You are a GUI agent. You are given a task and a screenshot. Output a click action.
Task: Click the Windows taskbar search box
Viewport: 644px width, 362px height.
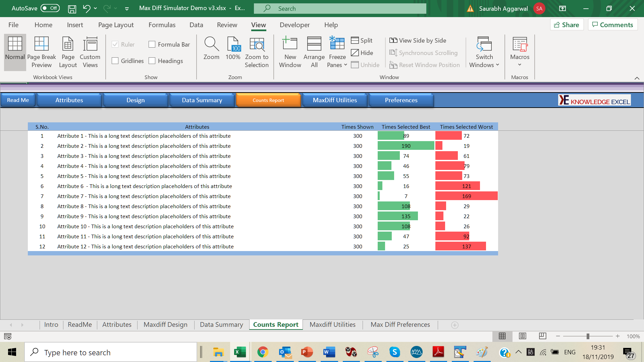click(111, 352)
